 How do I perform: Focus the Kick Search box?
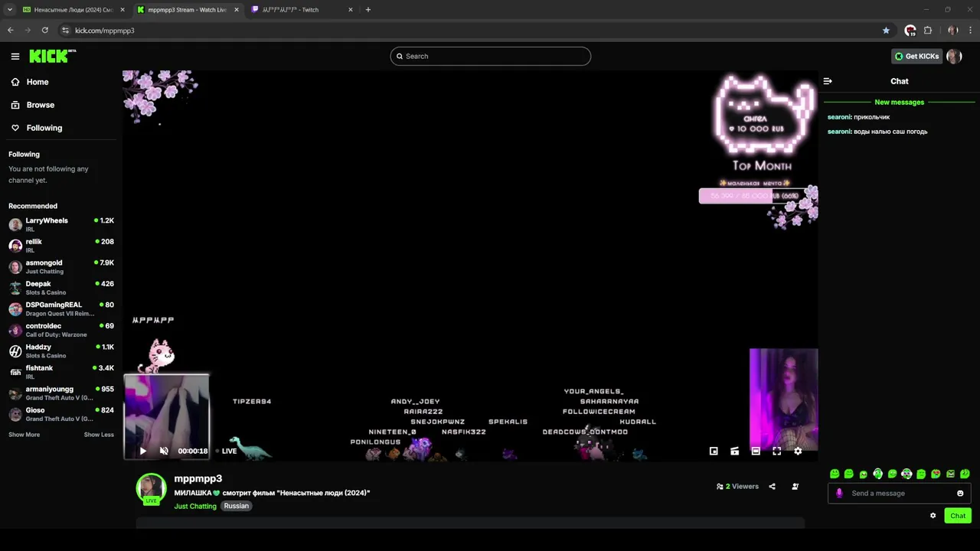(x=490, y=56)
